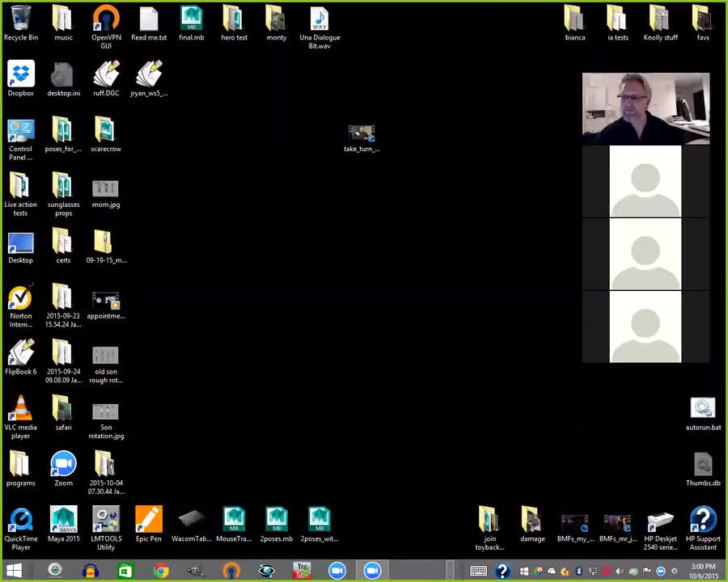Screen dimensions: 728x582
Task: Select the BMFs_mr_j video file
Action: (617, 528)
